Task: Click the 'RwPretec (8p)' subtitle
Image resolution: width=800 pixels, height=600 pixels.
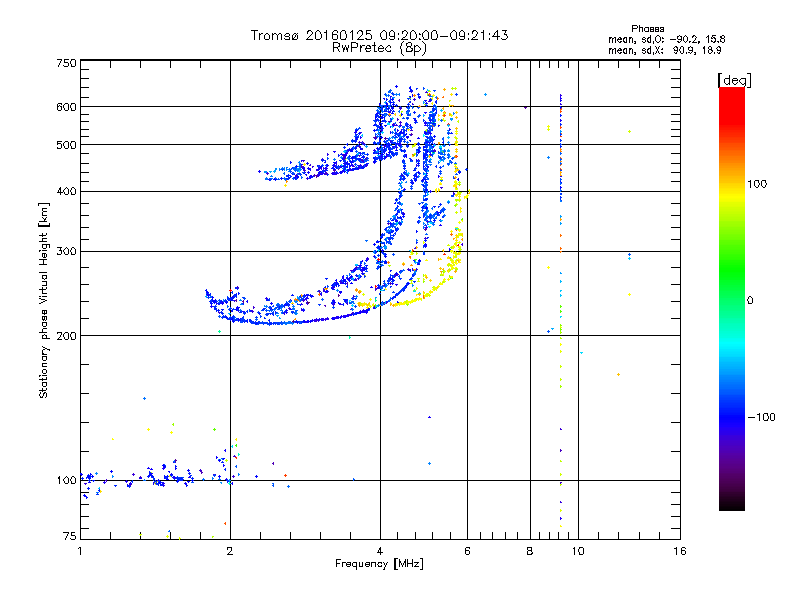Action: coord(379,48)
